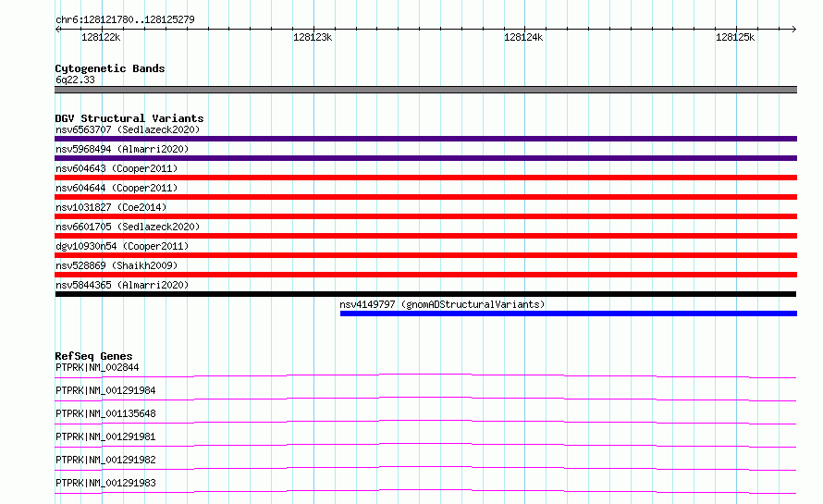Screen dimensions: 823x504
Task: Click the 128123k ruler tick label
Action: 313,37
